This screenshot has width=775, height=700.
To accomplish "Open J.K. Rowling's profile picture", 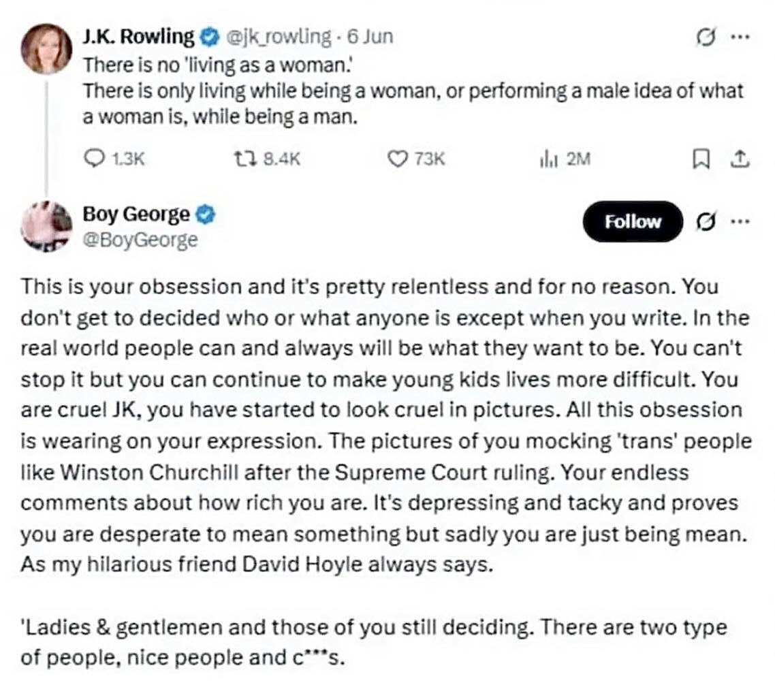I will pos(46,48).
